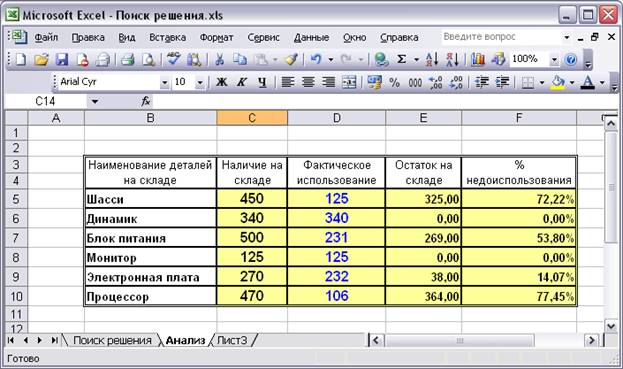Screen dimensions: 623x369
Task: Undo the last action
Action: (x=316, y=60)
